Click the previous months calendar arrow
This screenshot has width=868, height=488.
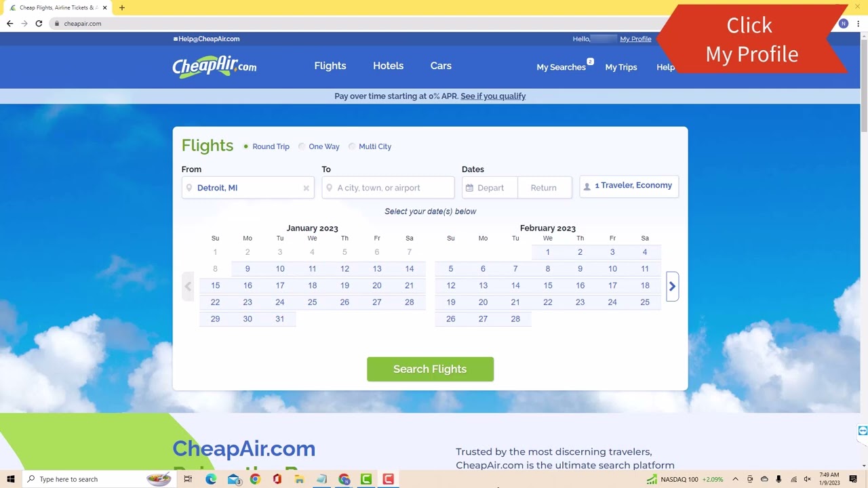pyautogui.click(x=188, y=286)
